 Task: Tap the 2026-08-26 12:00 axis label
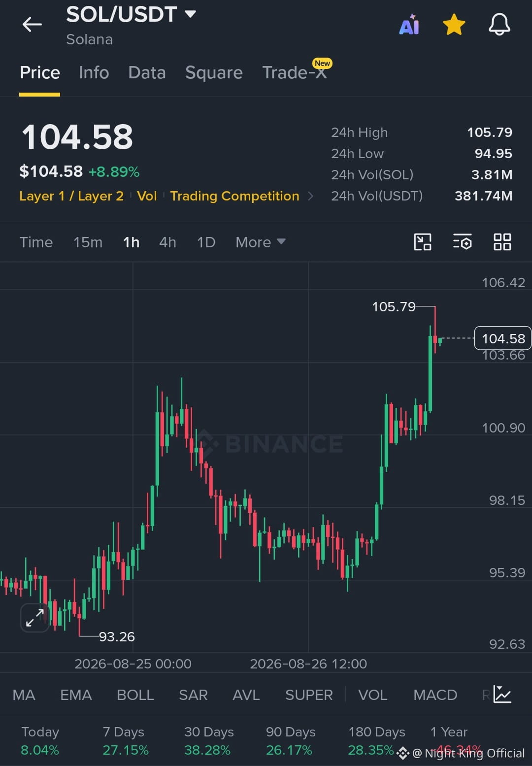click(308, 664)
